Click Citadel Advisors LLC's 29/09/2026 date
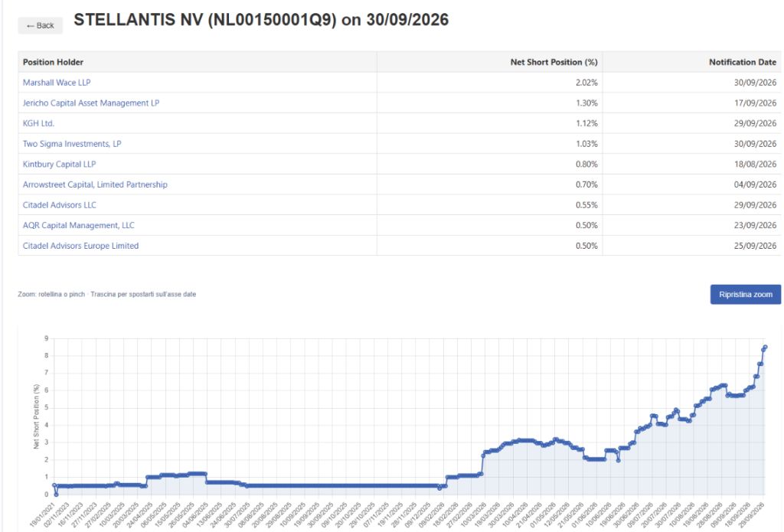Screen dimensions: 784x532 (x=755, y=205)
